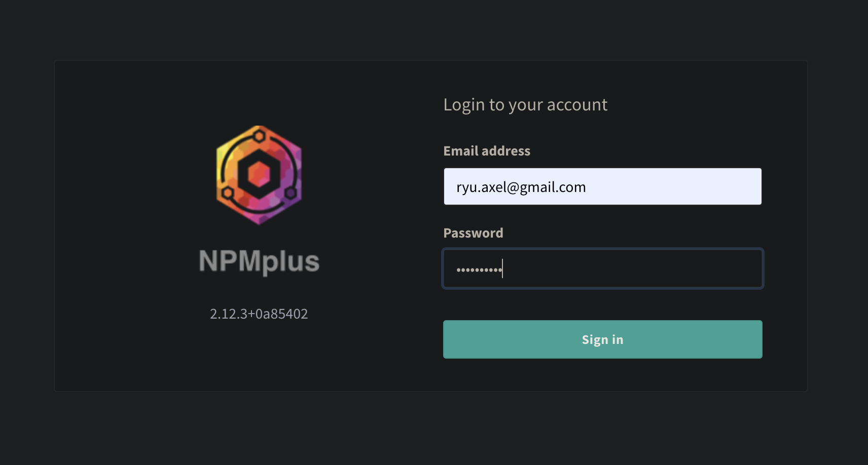
Task: Click the NPMplus hexagon logo
Action: pos(259,175)
